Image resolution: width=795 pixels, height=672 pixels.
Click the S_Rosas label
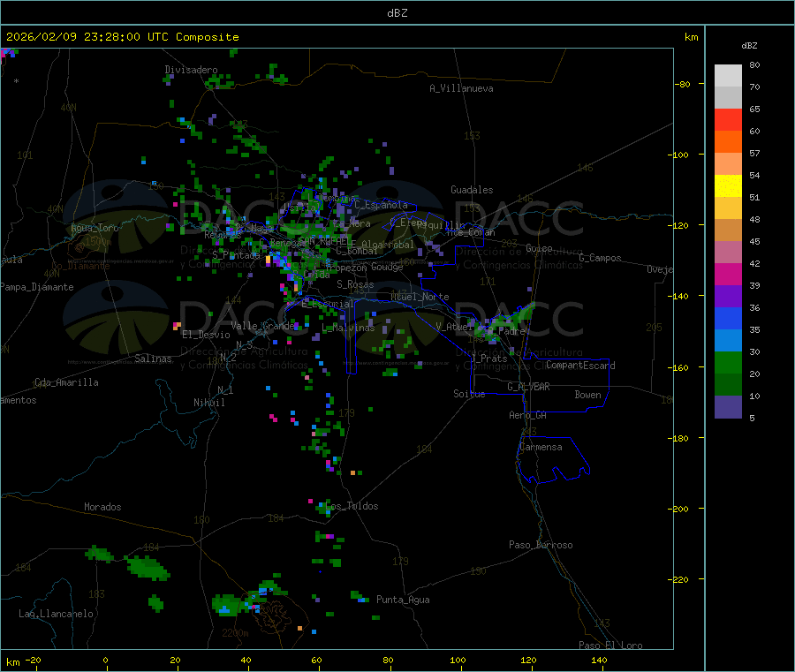[355, 284]
